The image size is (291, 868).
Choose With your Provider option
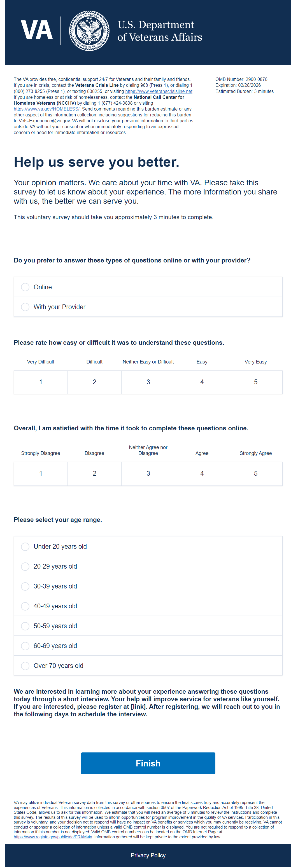(x=25, y=307)
